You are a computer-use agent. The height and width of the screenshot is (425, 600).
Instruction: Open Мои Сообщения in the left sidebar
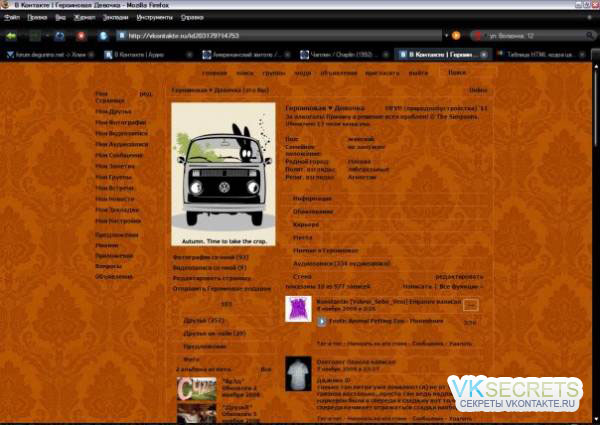(119, 155)
